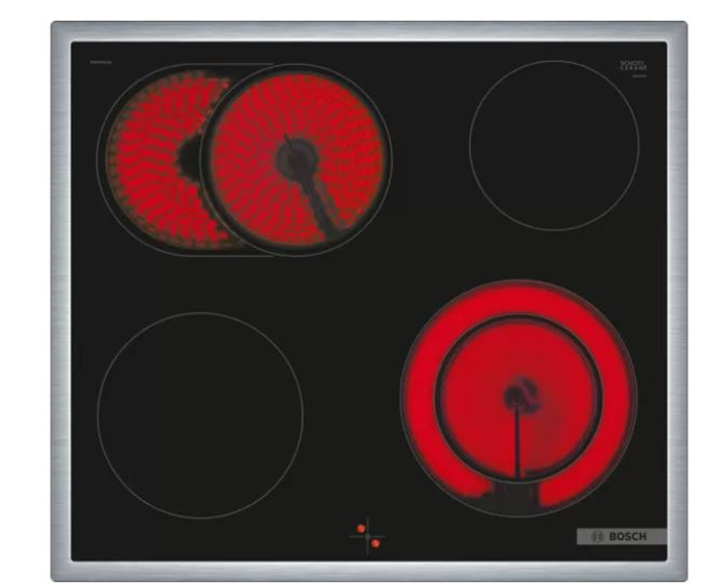Click the upper-left residual heat indicator dot
Image resolution: width=728 pixels, height=584 pixels.
pos(361,529)
